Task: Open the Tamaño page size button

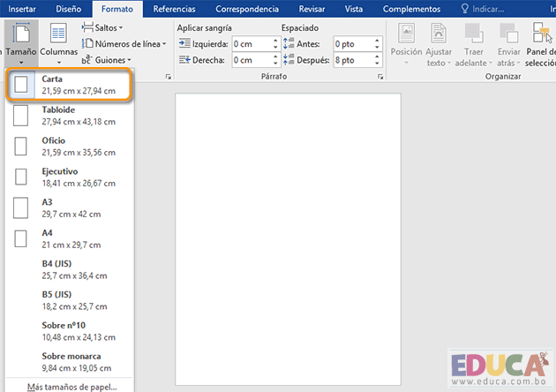Action: (x=21, y=43)
